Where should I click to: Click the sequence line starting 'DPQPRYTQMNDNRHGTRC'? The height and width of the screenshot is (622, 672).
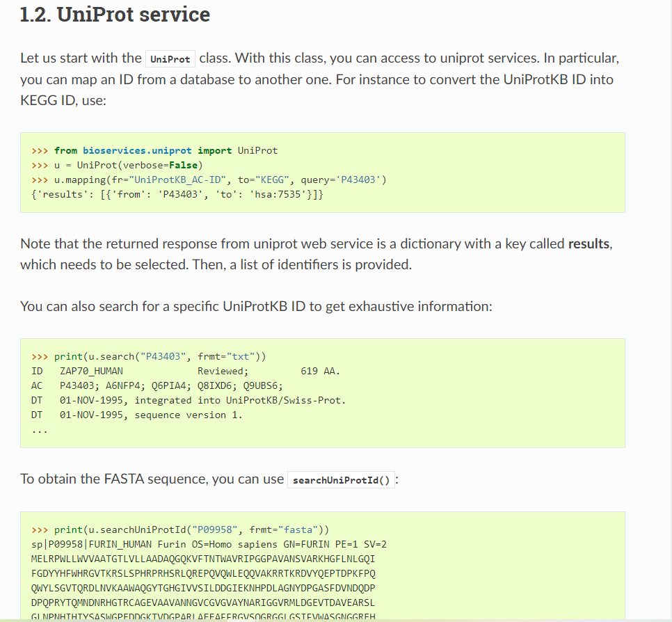coord(202,603)
